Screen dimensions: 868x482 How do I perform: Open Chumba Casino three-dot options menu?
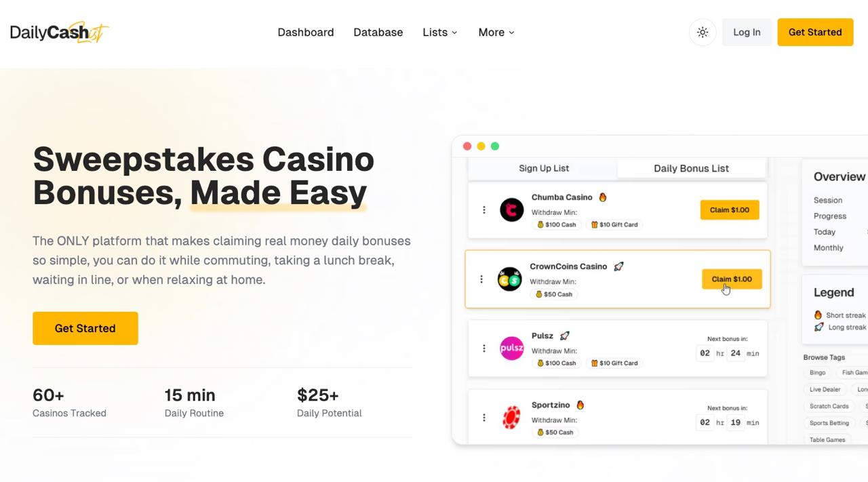(x=484, y=210)
